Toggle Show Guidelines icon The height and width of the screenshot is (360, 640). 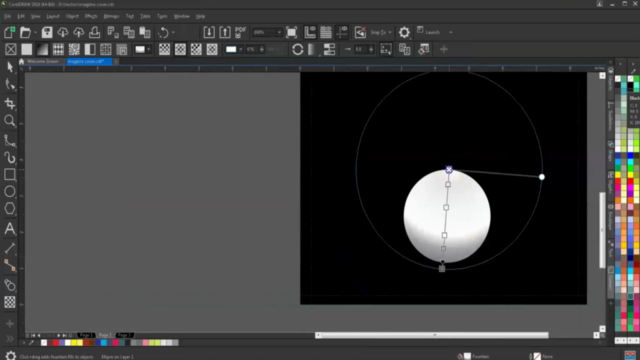click(342, 32)
